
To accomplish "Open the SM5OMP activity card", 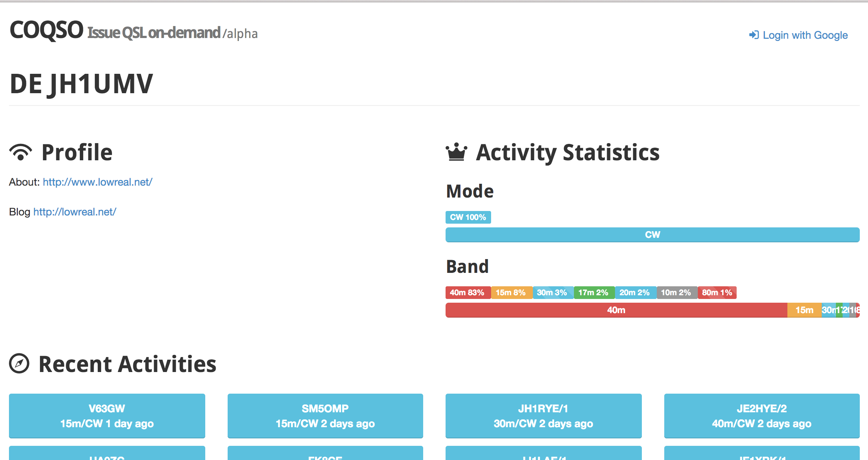I will (325, 416).
